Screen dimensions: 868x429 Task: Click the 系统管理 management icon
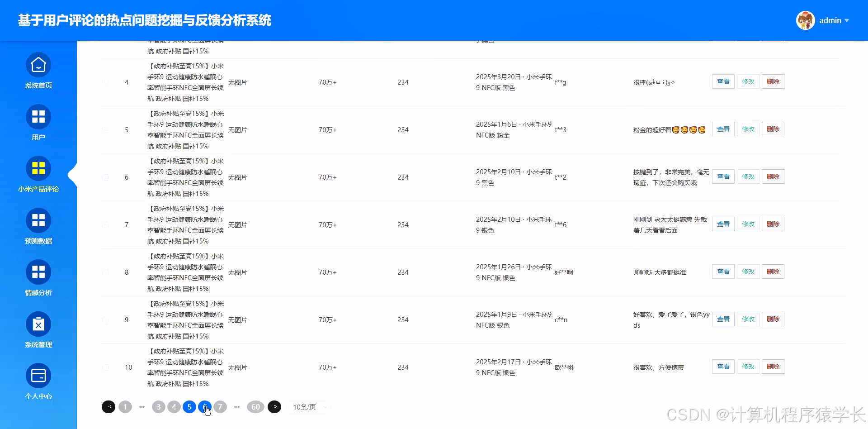pos(38,324)
